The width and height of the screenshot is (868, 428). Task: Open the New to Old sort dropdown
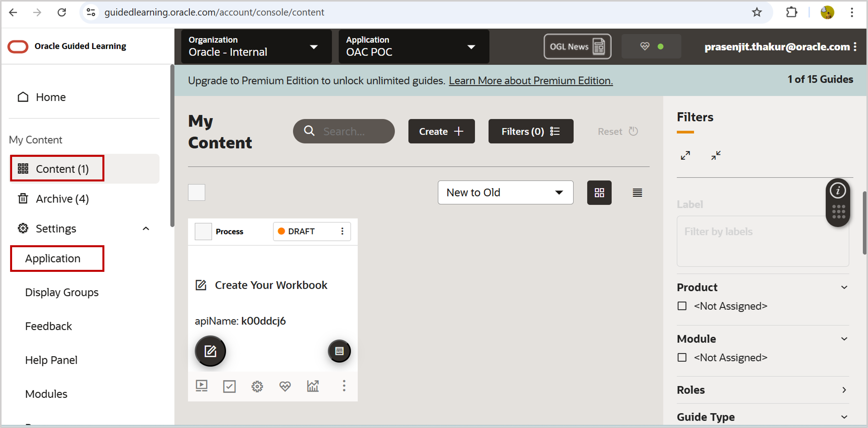coord(505,192)
